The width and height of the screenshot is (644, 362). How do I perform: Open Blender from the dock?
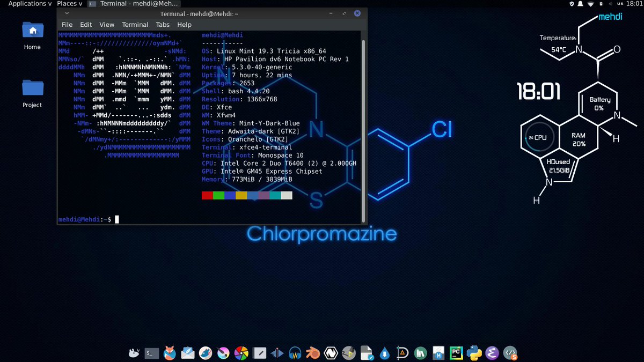(312, 353)
